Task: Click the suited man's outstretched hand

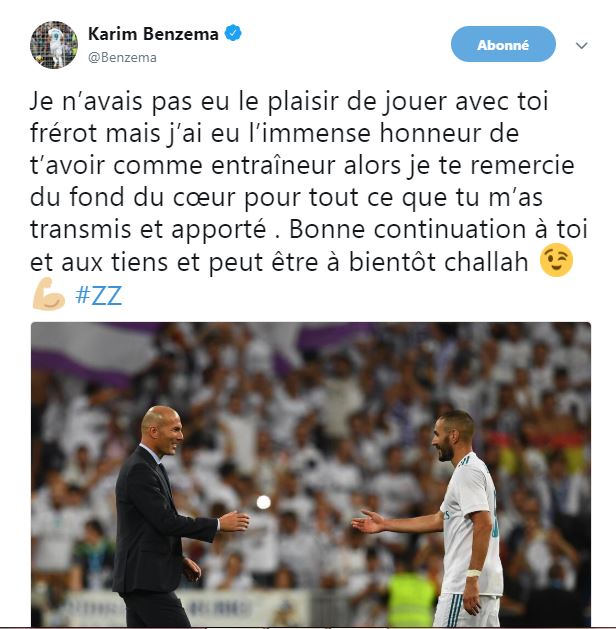Action: pyautogui.click(x=235, y=521)
